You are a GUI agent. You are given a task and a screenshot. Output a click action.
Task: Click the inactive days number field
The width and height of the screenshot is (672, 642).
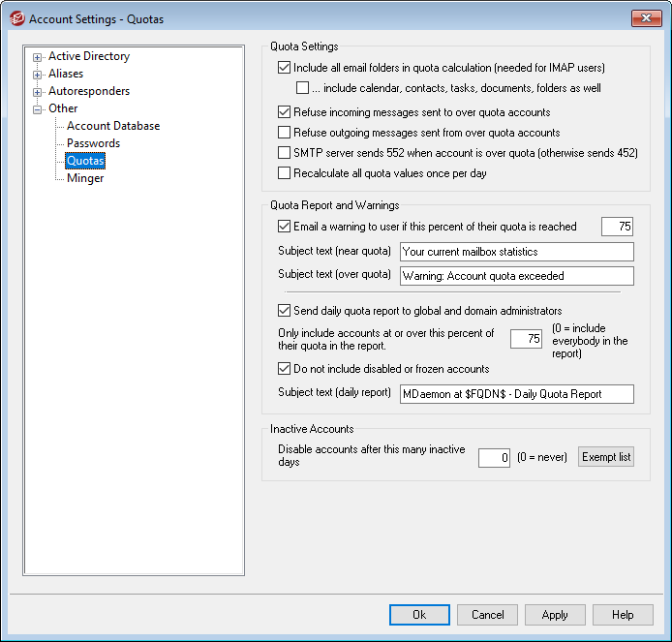tap(494, 457)
